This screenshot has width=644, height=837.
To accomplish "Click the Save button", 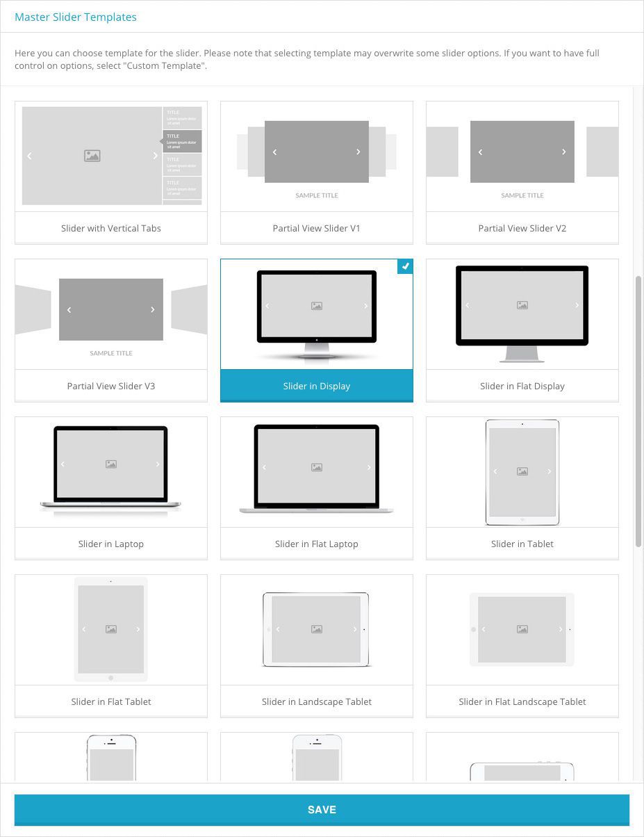I will (x=322, y=810).
